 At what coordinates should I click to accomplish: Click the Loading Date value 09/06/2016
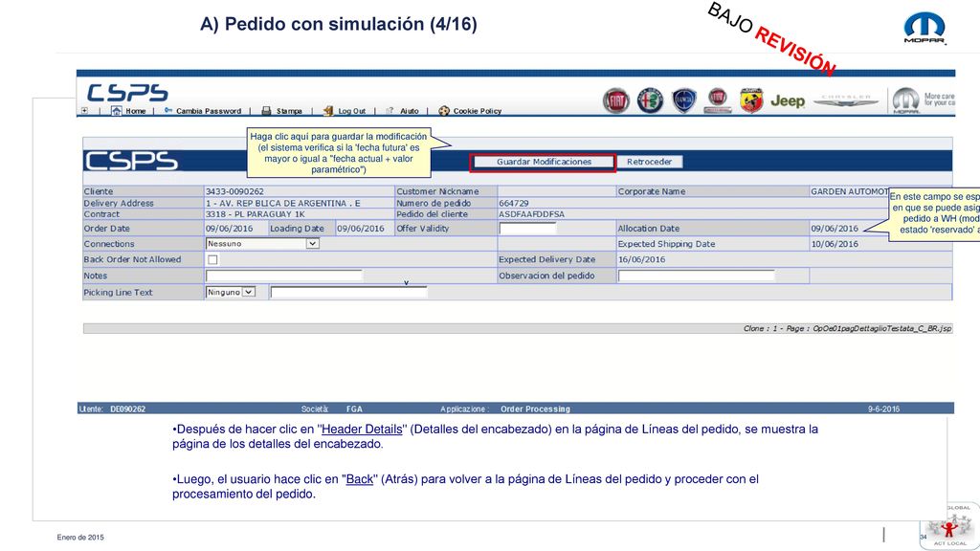point(361,228)
